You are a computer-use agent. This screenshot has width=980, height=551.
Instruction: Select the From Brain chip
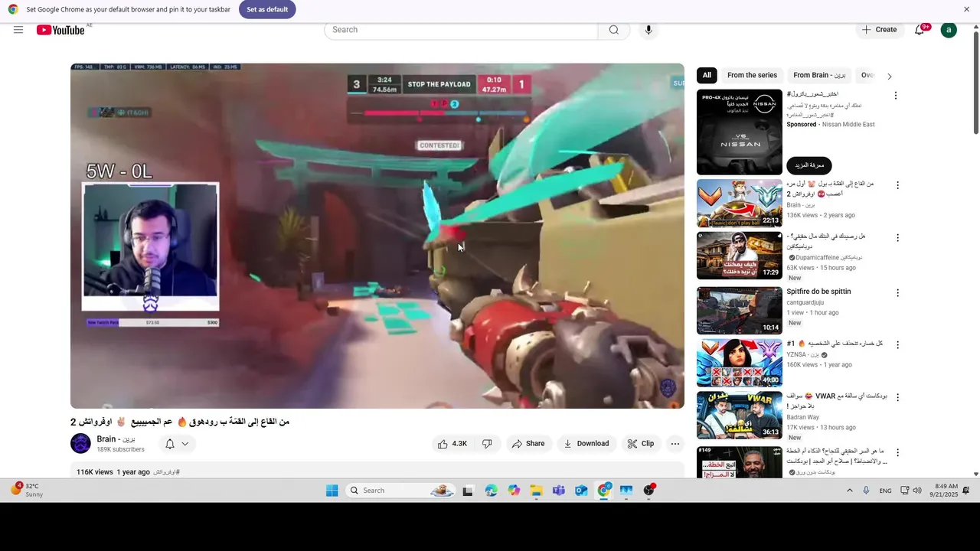[819, 75]
